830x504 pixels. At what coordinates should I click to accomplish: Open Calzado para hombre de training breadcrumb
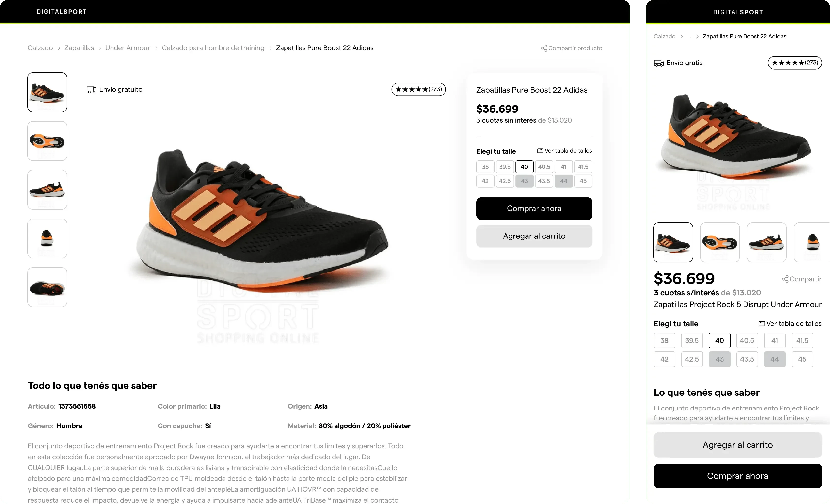tap(213, 48)
